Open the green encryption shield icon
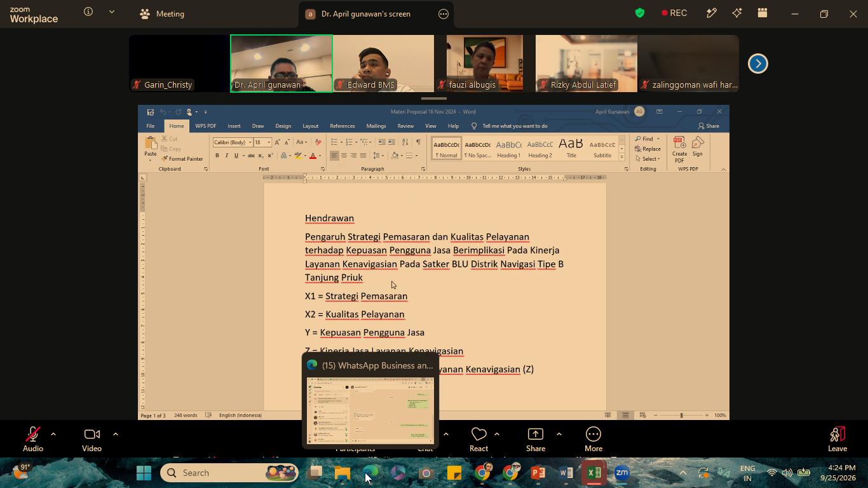This screenshot has width=868, height=488. coord(640,13)
